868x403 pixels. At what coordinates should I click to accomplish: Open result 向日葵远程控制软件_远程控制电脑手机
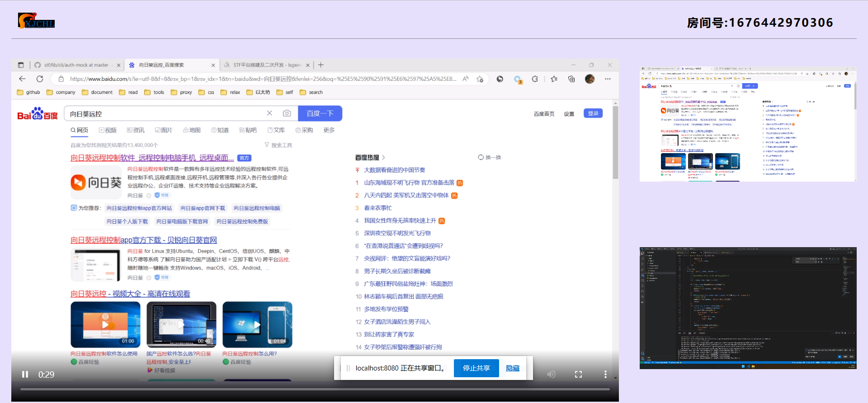(152, 158)
